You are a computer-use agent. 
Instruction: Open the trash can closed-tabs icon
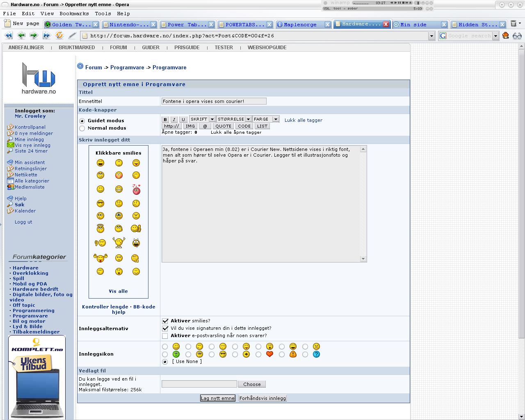click(513, 24)
